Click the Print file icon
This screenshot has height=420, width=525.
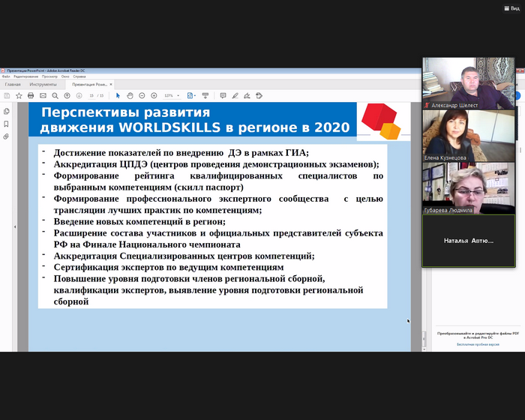(31, 96)
